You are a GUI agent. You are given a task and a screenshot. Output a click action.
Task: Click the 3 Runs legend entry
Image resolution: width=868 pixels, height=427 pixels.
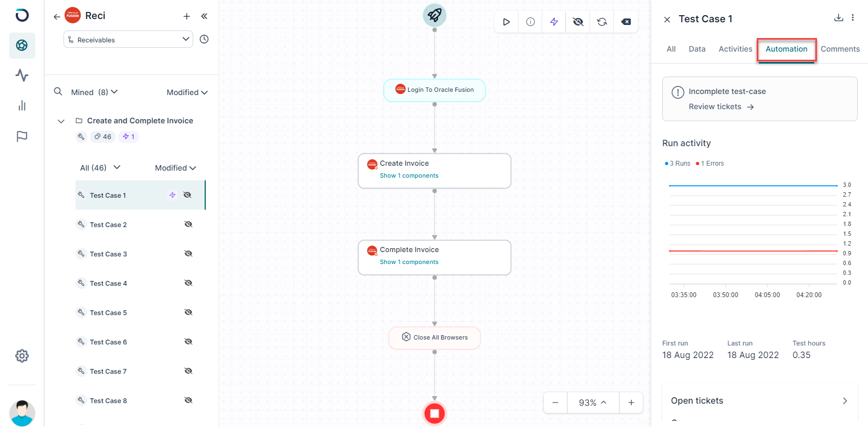pos(677,164)
